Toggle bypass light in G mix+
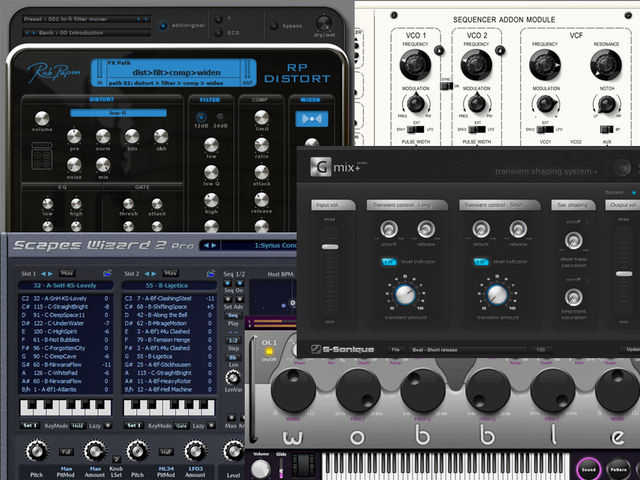 coord(633,192)
